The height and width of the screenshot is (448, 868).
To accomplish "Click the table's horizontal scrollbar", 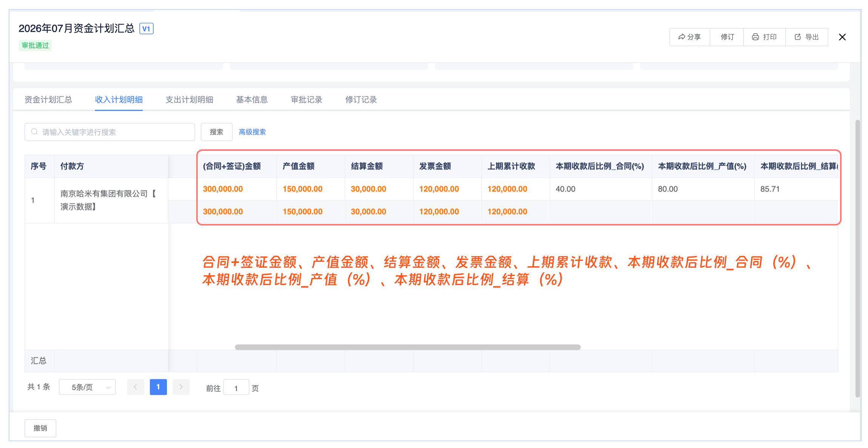I will (x=408, y=347).
